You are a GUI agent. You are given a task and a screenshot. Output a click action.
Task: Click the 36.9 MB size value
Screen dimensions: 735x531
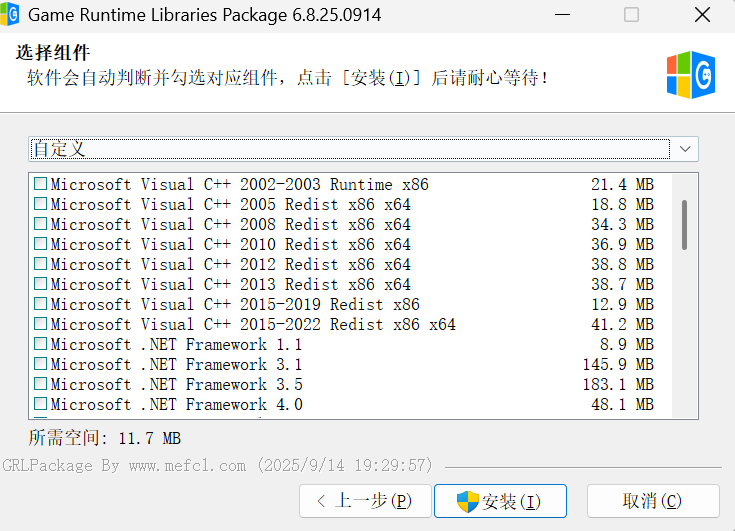point(622,244)
